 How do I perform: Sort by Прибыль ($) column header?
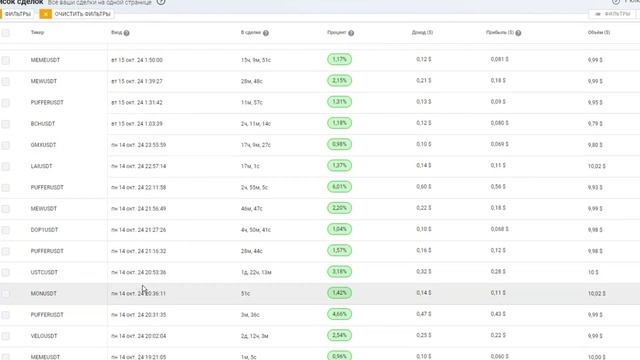tap(500, 32)
